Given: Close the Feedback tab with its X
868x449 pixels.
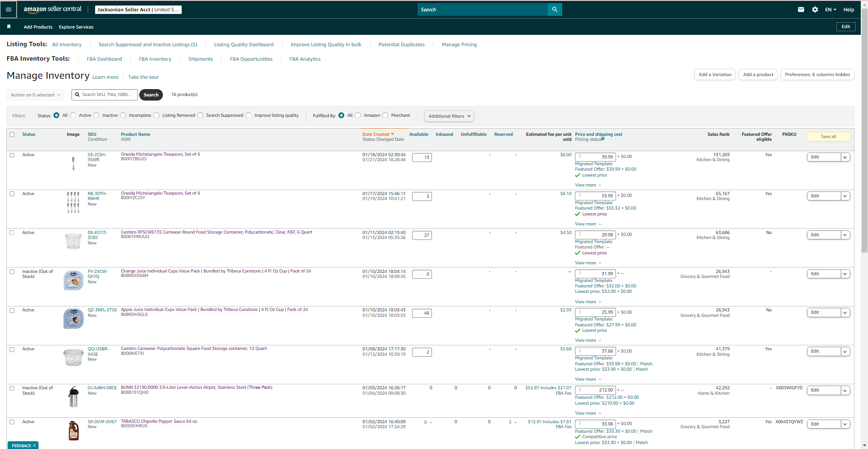Looking at the screenshot, I should (x=34, y=445).
